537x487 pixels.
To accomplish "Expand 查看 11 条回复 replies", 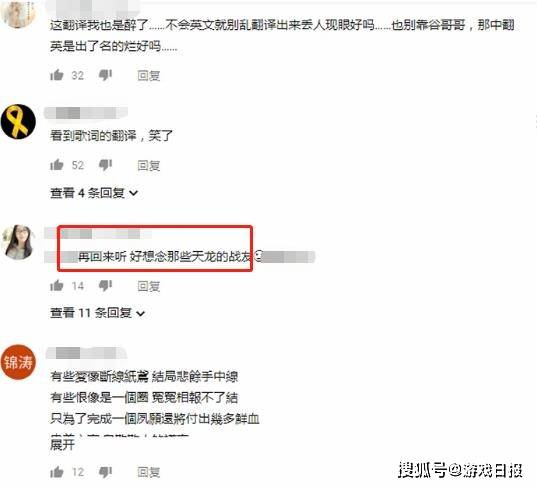I will coord(98,313).
